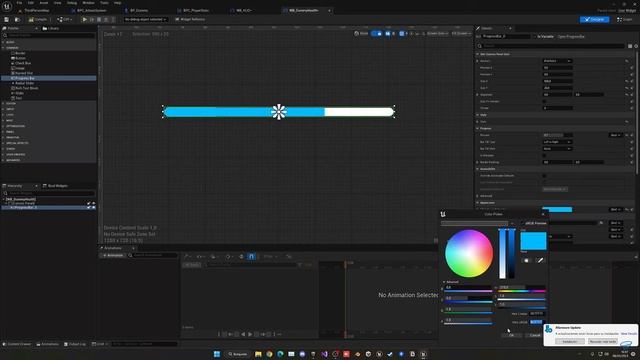Click the Details search field
This screenshot has width=640, height=360.
[x=551, y=46]
